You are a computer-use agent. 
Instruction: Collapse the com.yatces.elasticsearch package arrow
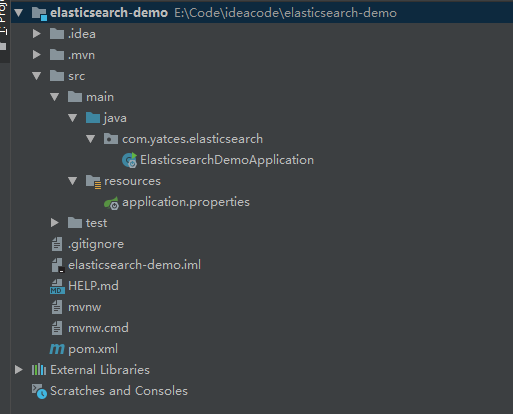[x=91, y=139]
